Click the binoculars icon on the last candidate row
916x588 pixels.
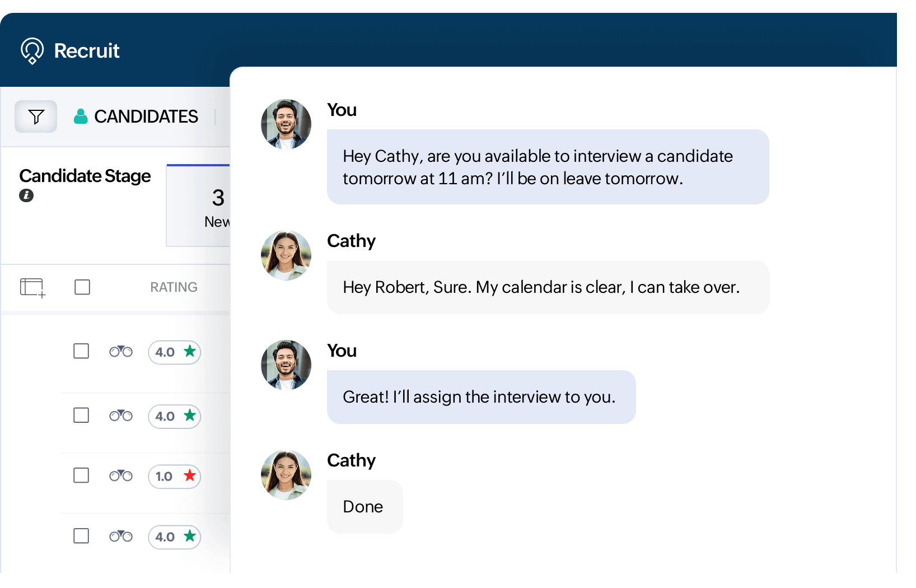pyautogui.click(x=120, y=536)
